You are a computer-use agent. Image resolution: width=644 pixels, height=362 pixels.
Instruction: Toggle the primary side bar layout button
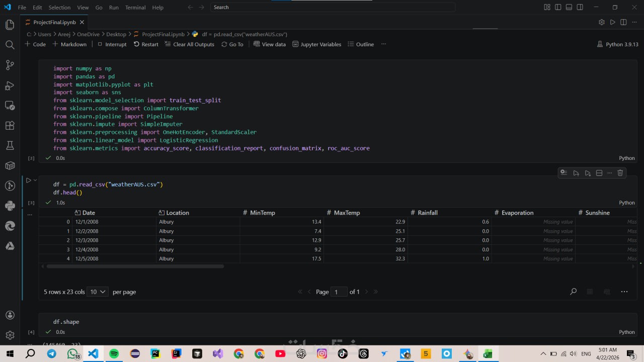[x=558, y=8]
